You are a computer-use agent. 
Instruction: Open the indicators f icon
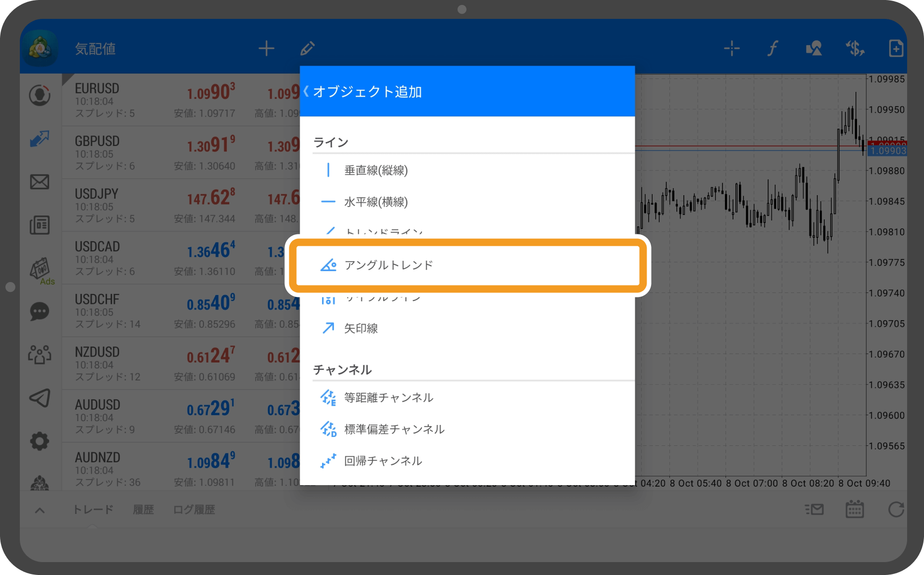point(773,49)
